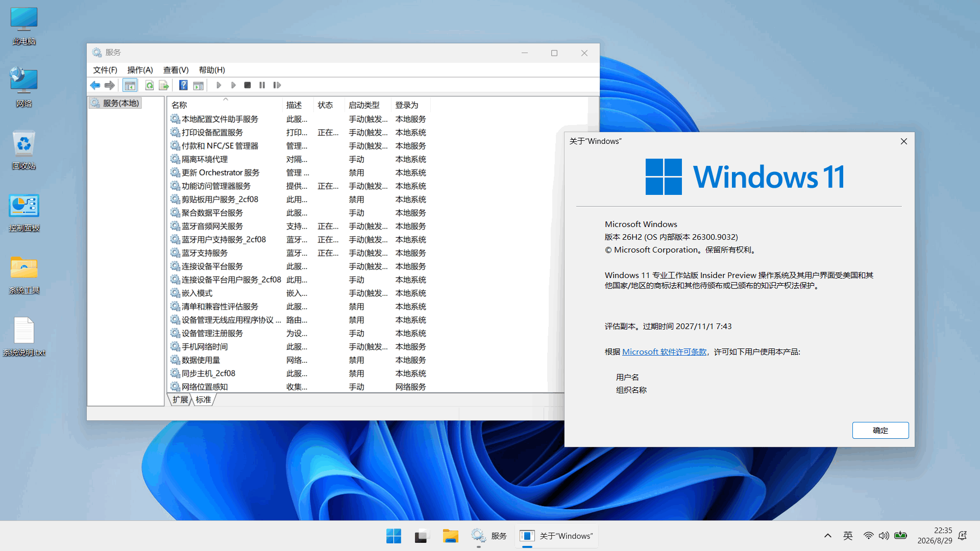Select the 功能访问管理器服务 row
Screen dimensions: 980x551
pos(300,186)
